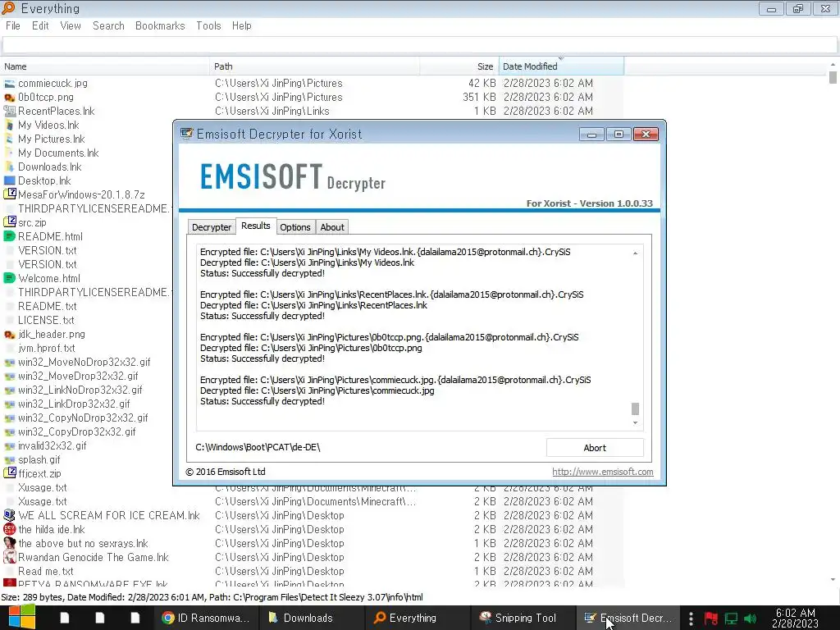The width and height of the screenshot is (840, 630).
Task: Open the Search menu in Everything
Action: [x=108, y=25]
